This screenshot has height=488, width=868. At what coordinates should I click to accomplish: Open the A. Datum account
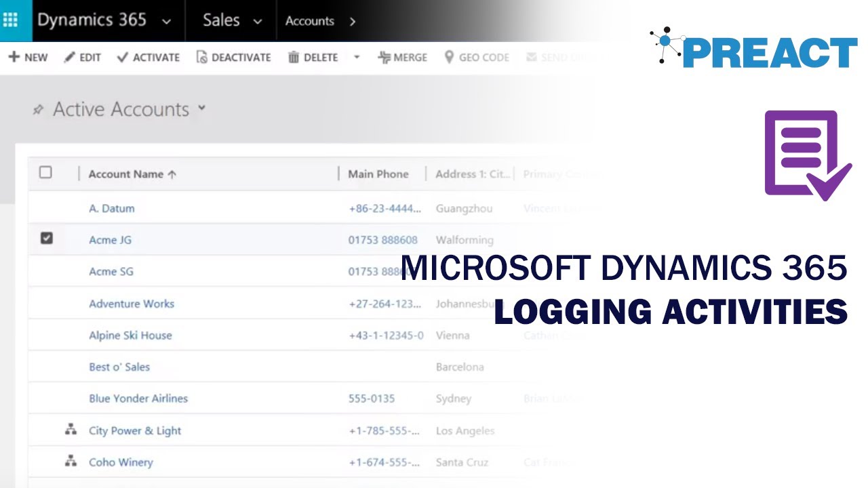112,208
